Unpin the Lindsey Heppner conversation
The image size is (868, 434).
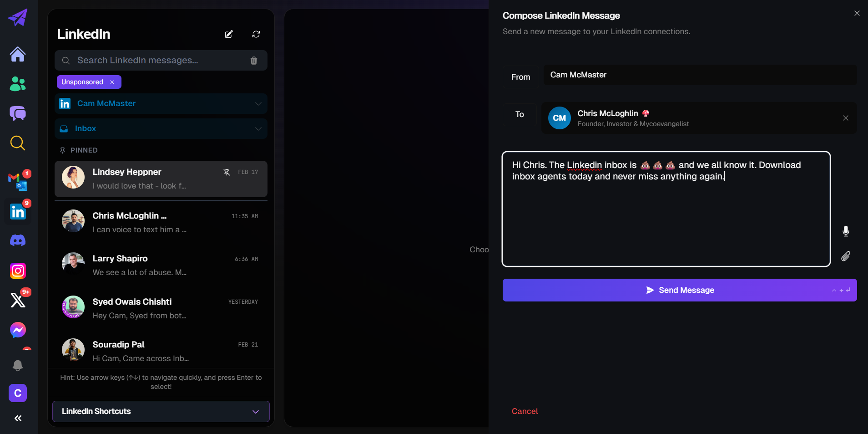(227, 172)
